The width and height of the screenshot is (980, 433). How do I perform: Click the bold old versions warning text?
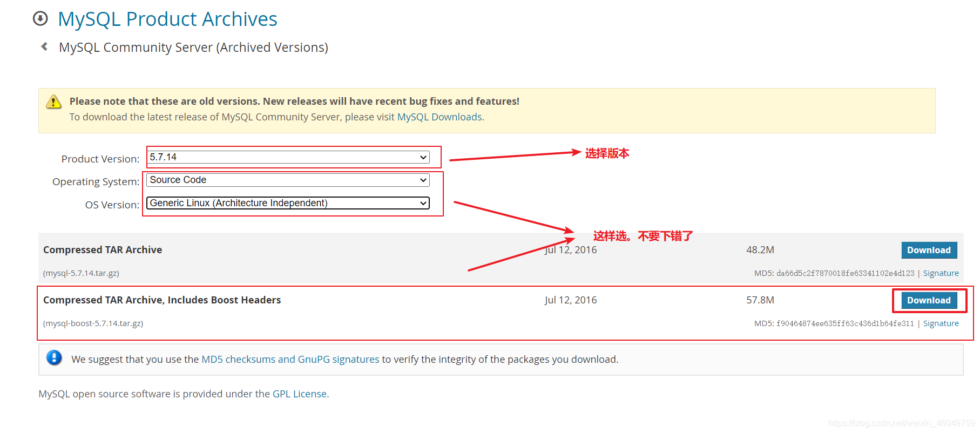(x=294, y=102)
